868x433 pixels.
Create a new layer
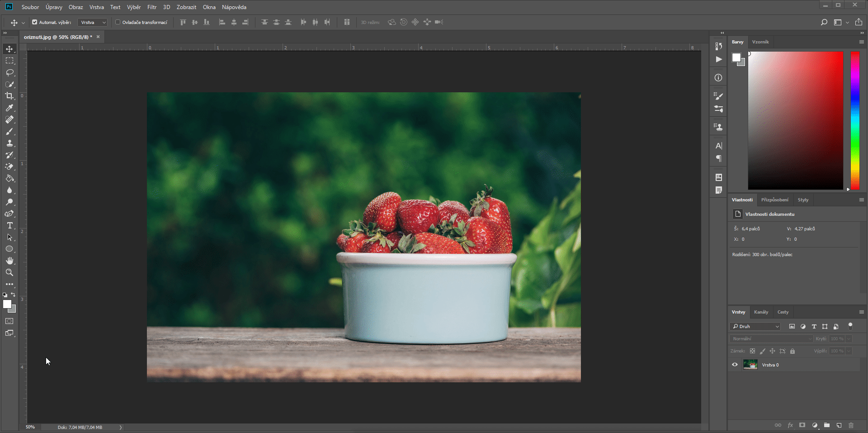click(839, 425)
